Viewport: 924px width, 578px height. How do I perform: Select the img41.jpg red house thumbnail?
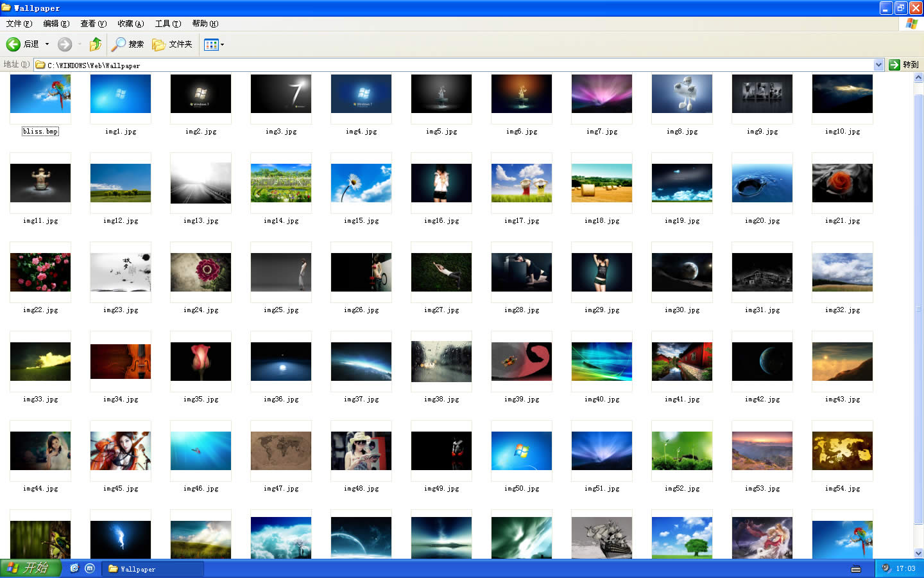[682, 362]
